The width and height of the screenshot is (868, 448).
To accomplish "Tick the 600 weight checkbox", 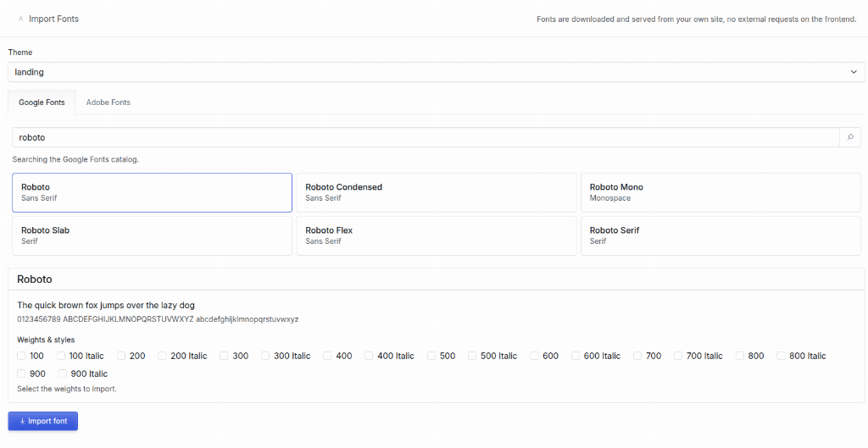I will [x=535, y=356].
